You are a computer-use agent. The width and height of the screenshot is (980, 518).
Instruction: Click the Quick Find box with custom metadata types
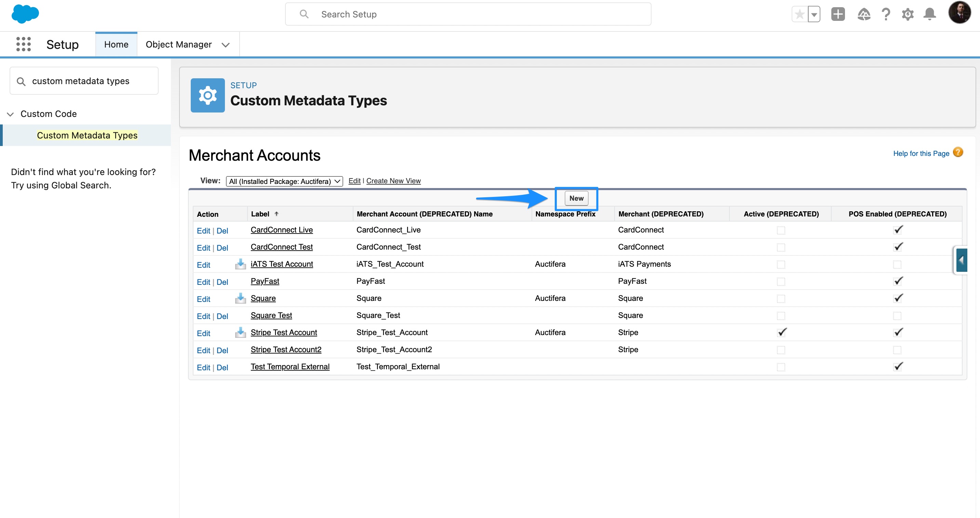click(84, 81)
